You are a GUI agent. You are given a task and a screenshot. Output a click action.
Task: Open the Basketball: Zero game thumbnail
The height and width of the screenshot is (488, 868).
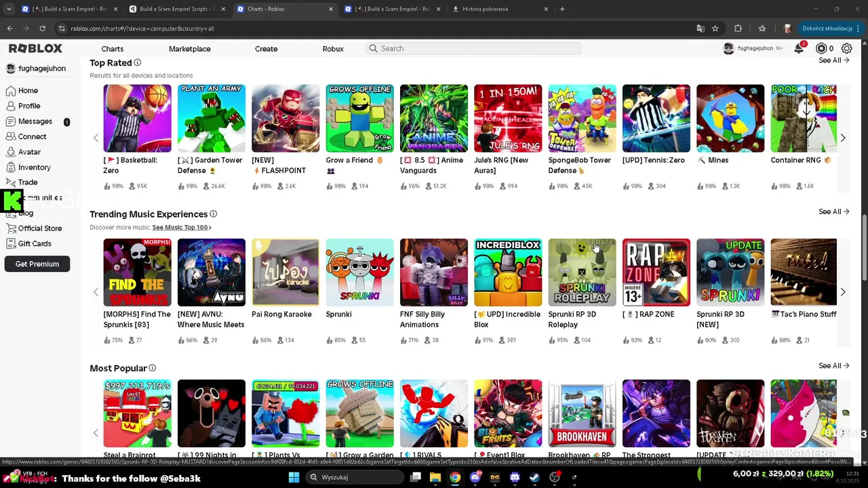[x=137, y=118]
